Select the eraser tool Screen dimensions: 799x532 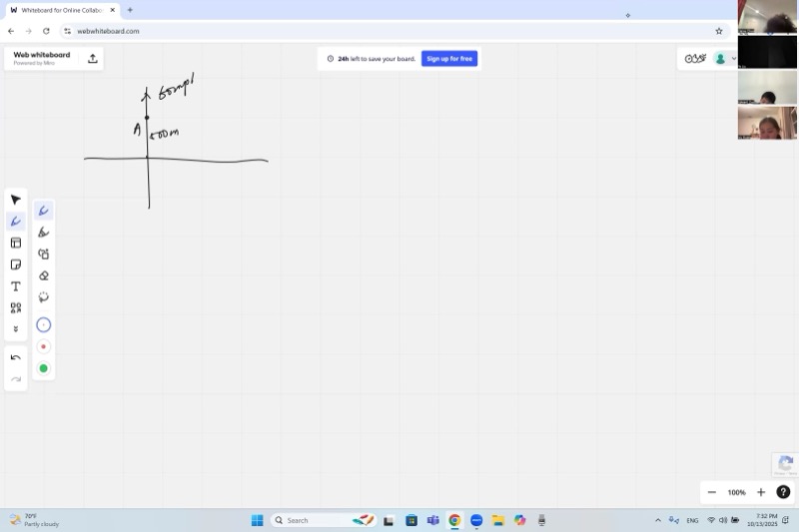tap(43, 275)
